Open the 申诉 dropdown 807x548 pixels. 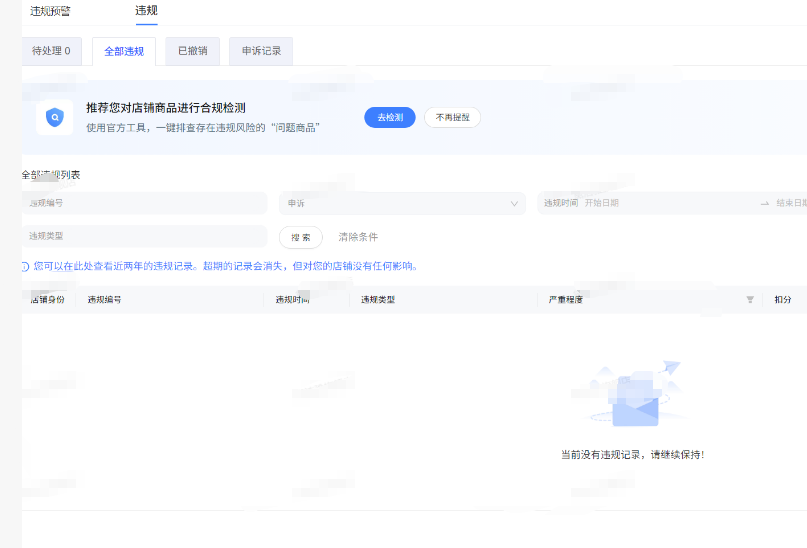[x=402, y=203]
